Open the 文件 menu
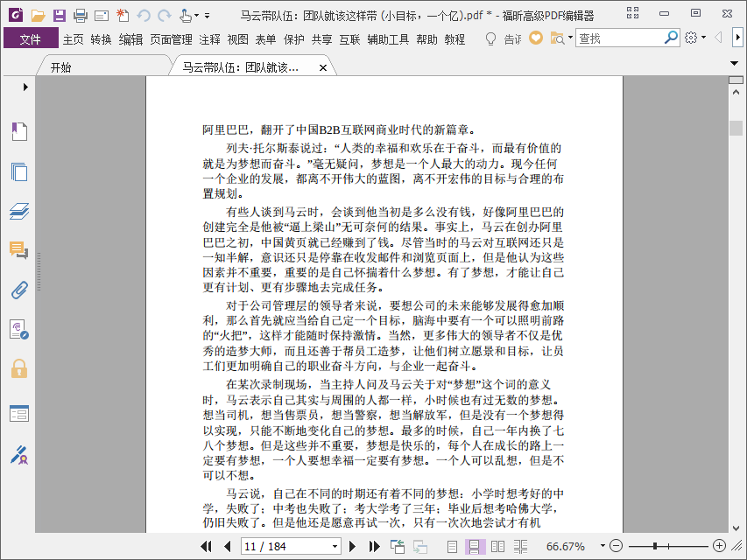747x560 pixels. point(31,38)
